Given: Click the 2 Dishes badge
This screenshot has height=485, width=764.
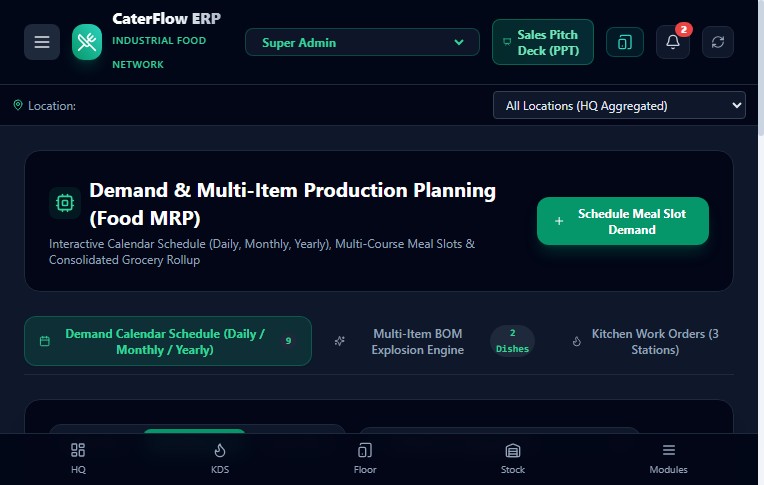Looking at the screenshot, I should [512, 341].
